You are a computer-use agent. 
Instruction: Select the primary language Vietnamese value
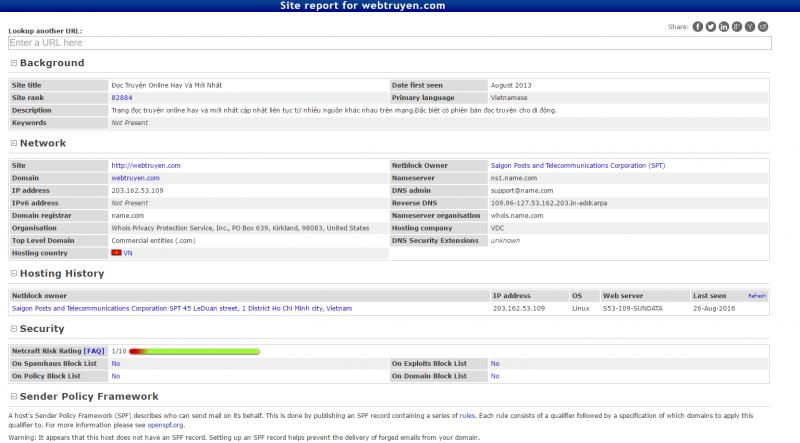click(509, 97)
